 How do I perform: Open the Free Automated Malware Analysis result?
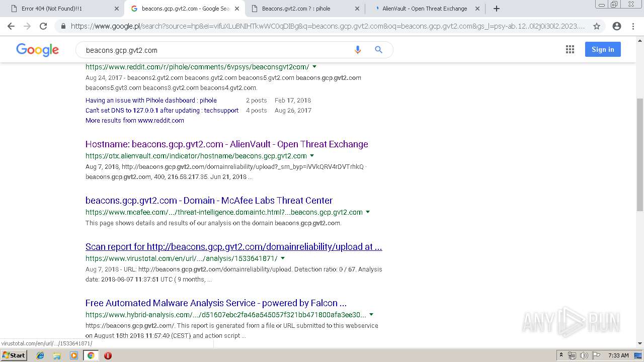216,303
